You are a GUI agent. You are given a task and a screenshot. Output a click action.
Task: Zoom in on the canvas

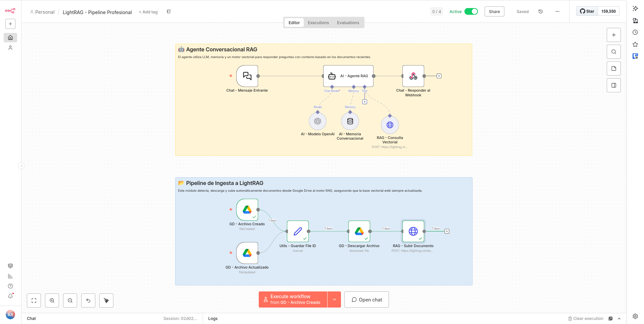pos(52,300)
